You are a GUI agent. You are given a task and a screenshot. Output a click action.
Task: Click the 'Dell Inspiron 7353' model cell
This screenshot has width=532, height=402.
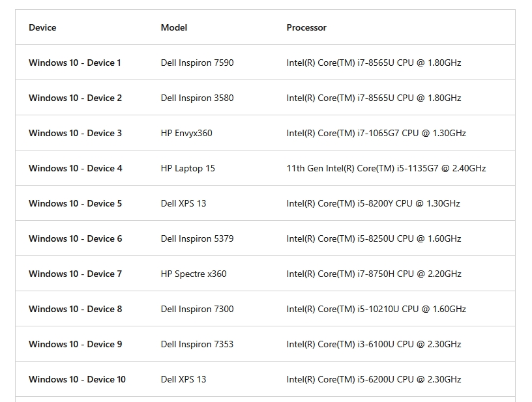[x=197, y=345]
